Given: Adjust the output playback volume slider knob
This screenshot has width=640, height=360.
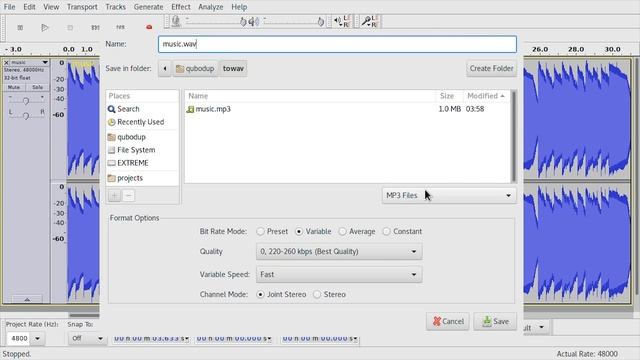Looking at the screenshot, I should point(321,22).
